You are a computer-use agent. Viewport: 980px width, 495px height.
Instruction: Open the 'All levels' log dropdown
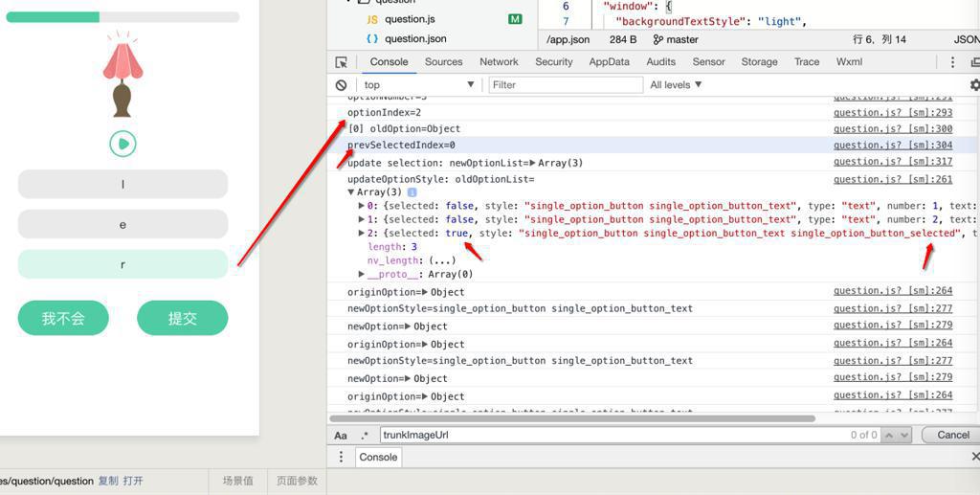[676, 85]
